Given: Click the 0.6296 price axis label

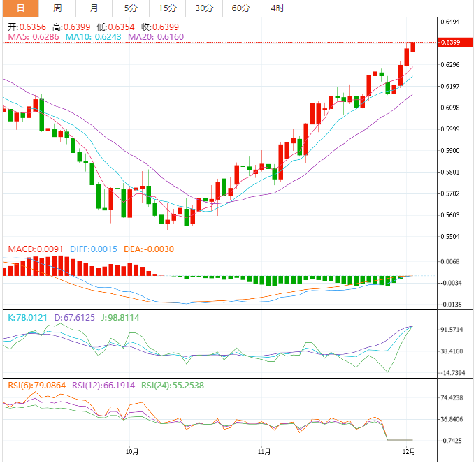Looking at the screenshot, I should click(x=450, y=64).
